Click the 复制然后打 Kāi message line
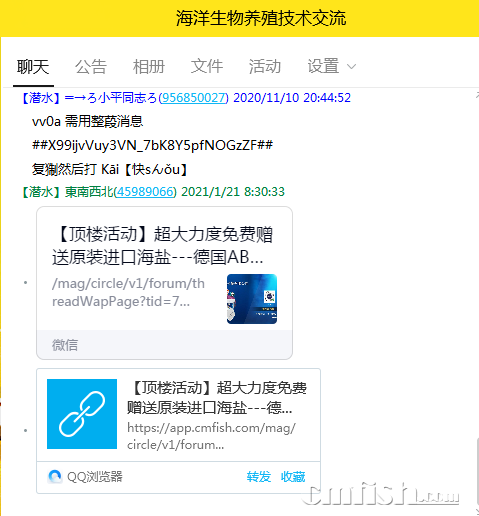Image resolution: width=479 pixels, height=516 pixels. 109,169
